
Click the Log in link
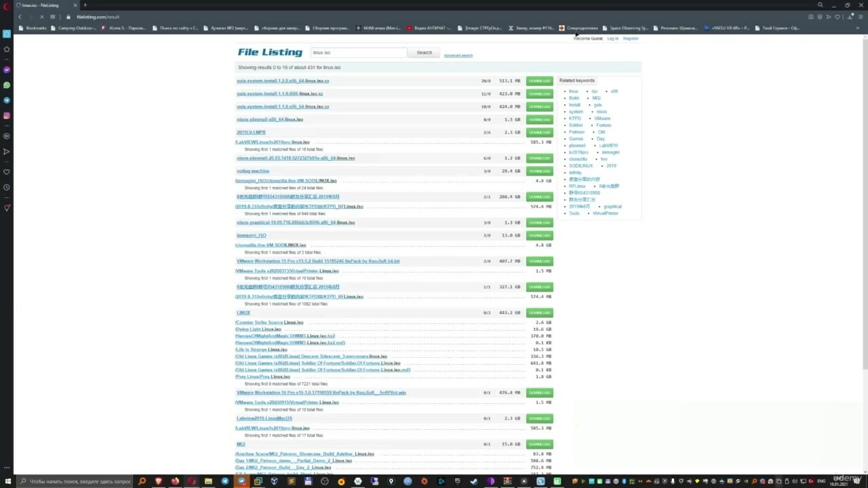[x=612, y=39]
